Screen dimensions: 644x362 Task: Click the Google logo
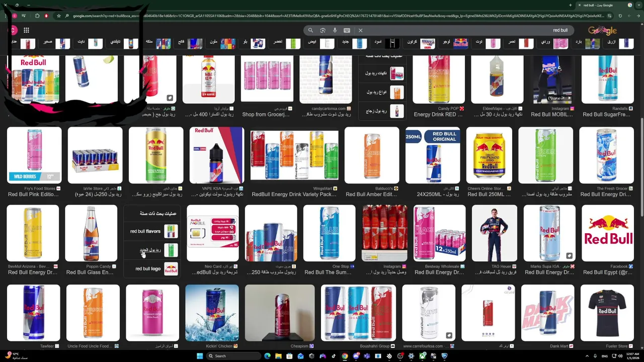602,31
